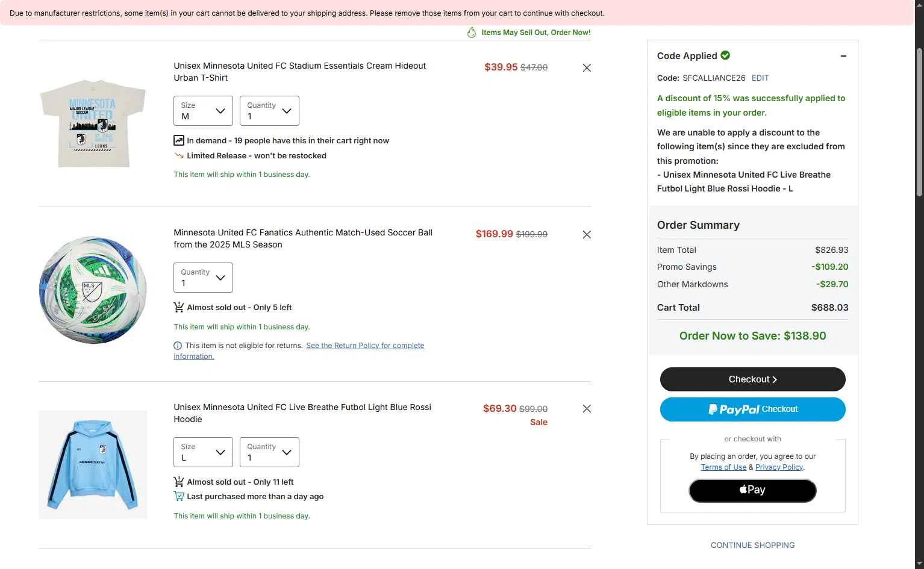Collapse the Code Applied panel via minus icon
Screen dimensions: 924x569
tap(843, 56)
